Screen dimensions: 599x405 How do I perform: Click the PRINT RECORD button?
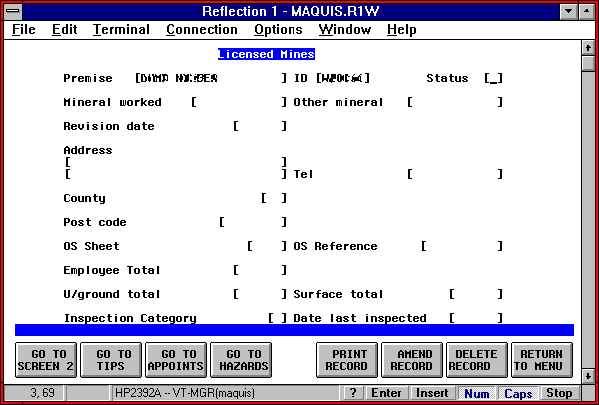point(347,360)
